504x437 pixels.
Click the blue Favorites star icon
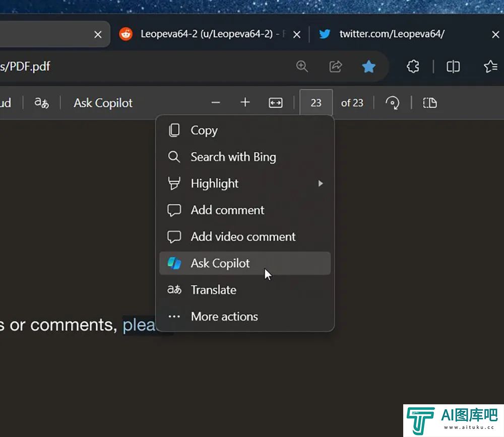[368, 66]
